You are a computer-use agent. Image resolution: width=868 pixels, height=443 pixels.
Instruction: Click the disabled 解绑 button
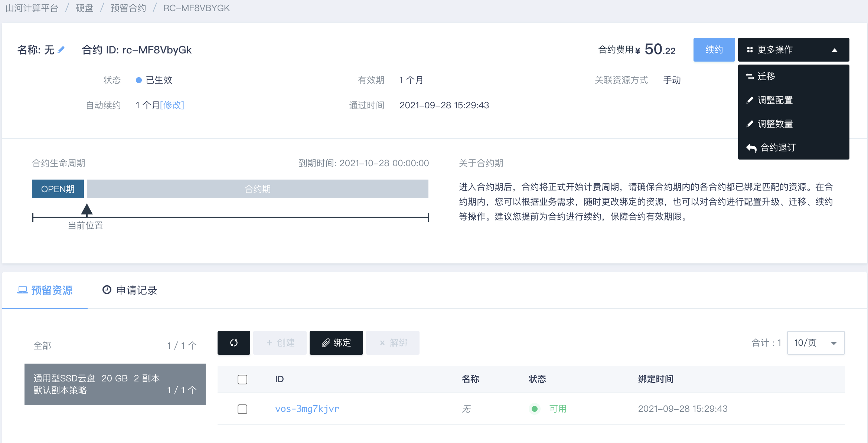393,343
